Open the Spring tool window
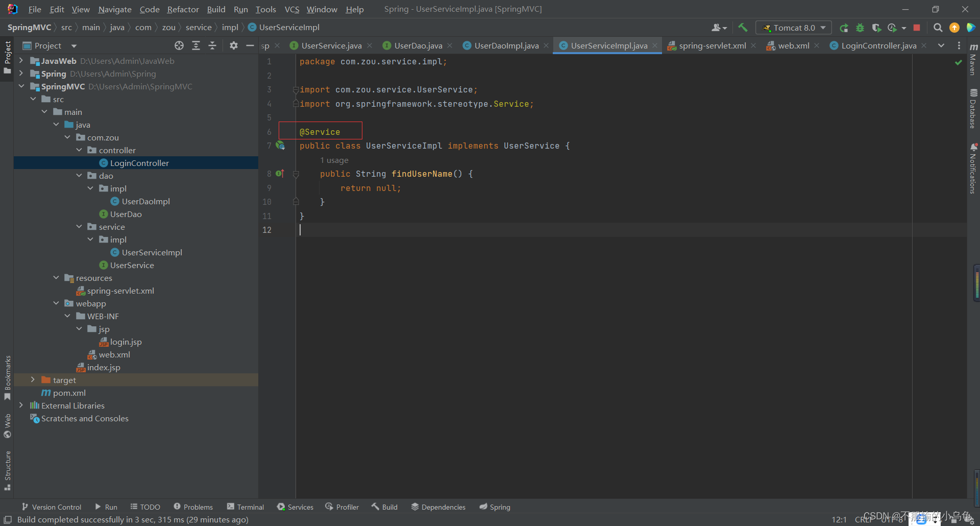This screenshot has width=980, height=526. click(495, 507)
